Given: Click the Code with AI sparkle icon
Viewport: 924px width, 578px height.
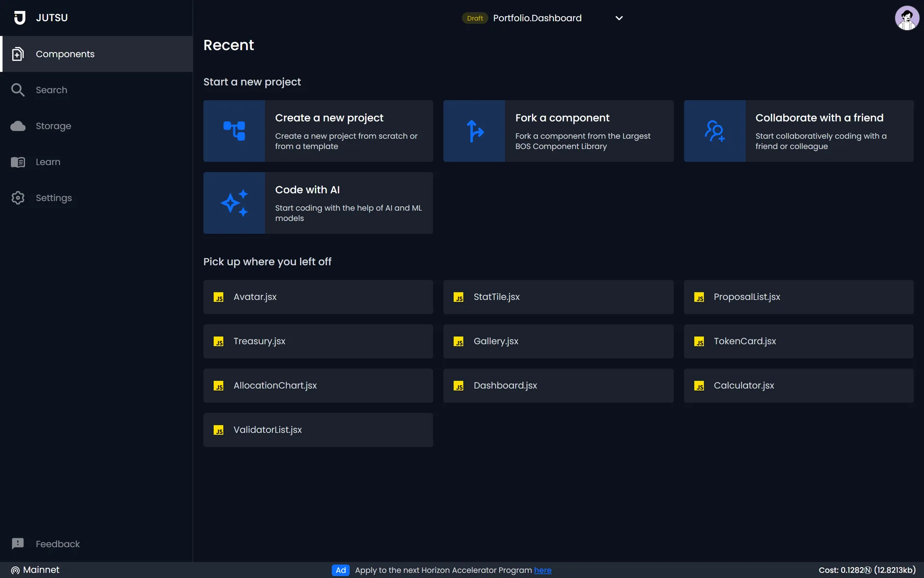Looking at the screenshot, I should pos(234,203).
